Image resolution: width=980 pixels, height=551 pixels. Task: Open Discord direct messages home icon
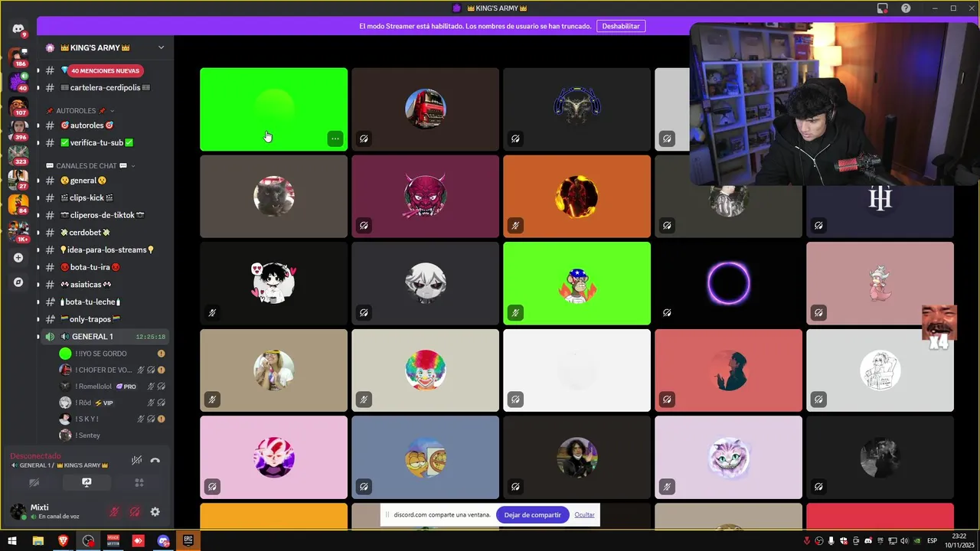[x=18, y=29]
